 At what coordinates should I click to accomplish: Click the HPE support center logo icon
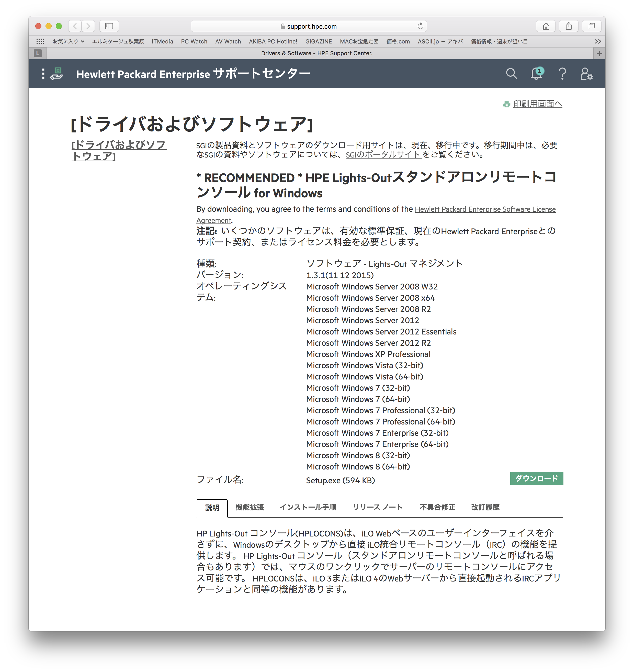(57, 74)
